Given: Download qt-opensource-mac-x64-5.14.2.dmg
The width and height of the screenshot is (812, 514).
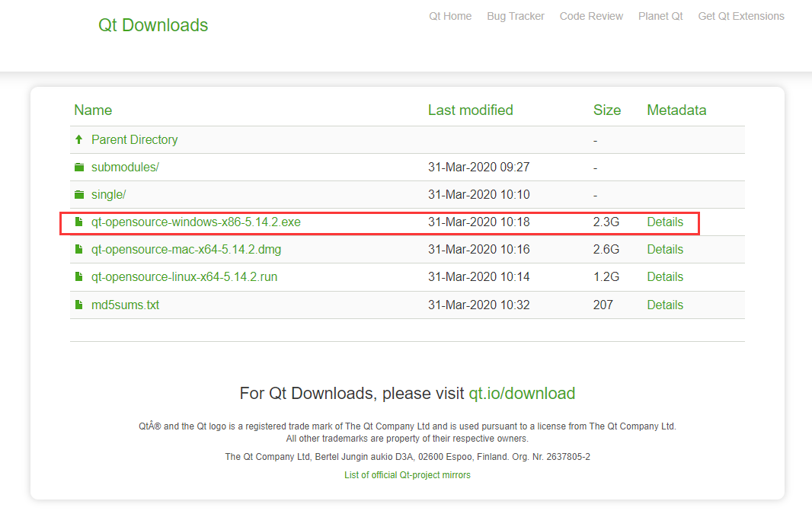Looking at the screenshot, I should (x=187, y=250).
